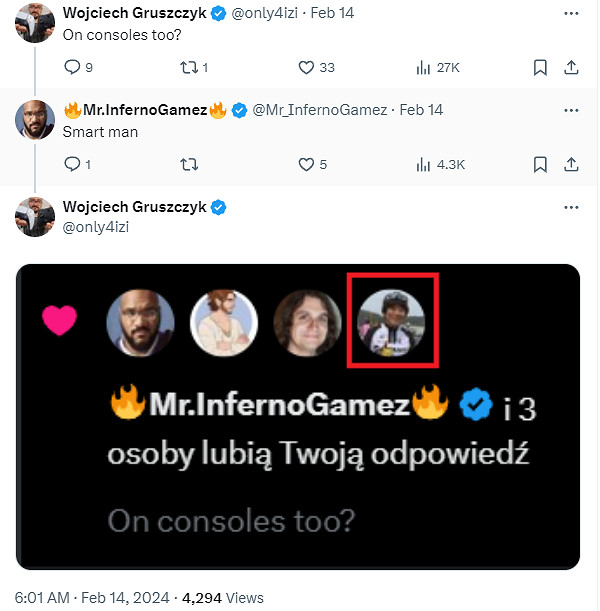
Task: Reply to the "Smart man" tweet
Action: 71,164
